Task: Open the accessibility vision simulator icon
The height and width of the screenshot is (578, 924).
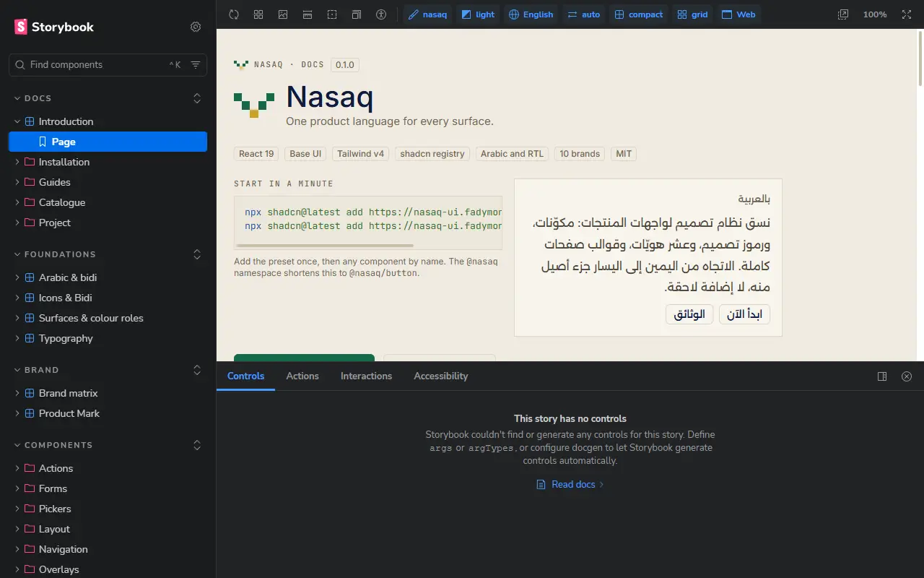Action: tap(381, 14)
